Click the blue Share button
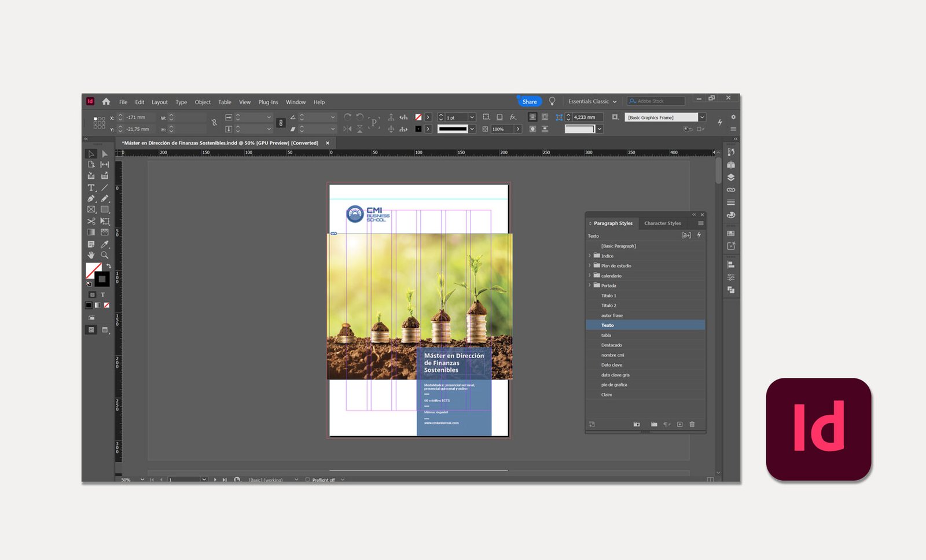 coord(529,102)
